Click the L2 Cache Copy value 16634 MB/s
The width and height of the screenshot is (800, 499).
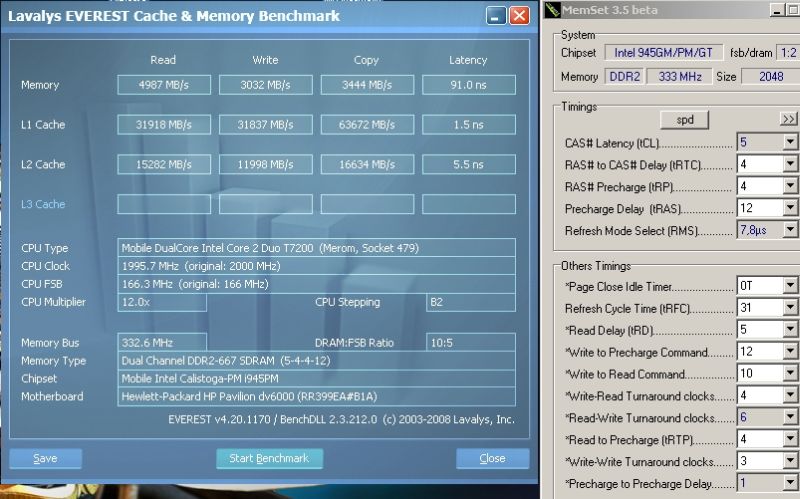pos(367,164)
